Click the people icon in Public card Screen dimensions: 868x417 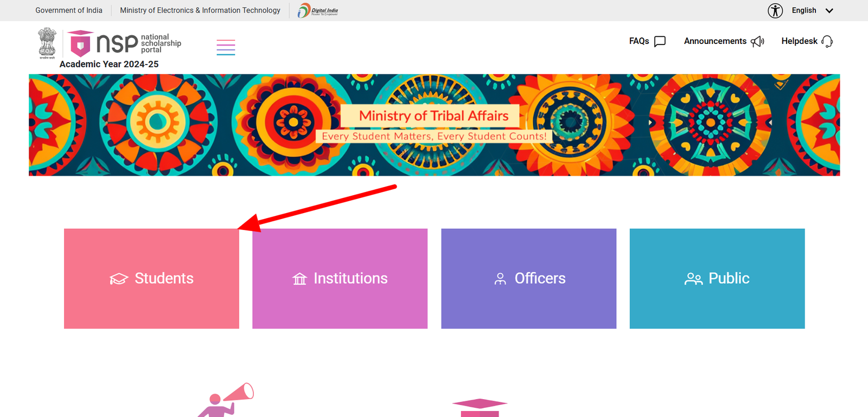[693, 279]
